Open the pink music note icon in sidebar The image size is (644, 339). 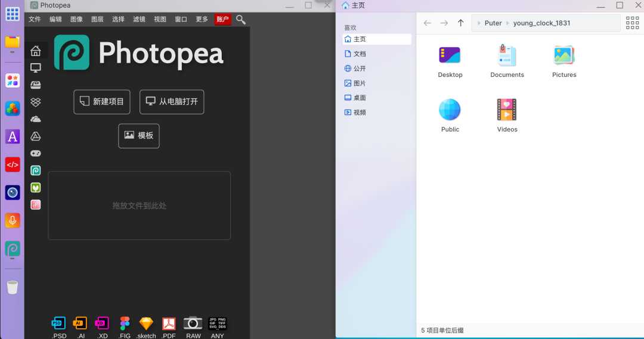click(36, 204)
